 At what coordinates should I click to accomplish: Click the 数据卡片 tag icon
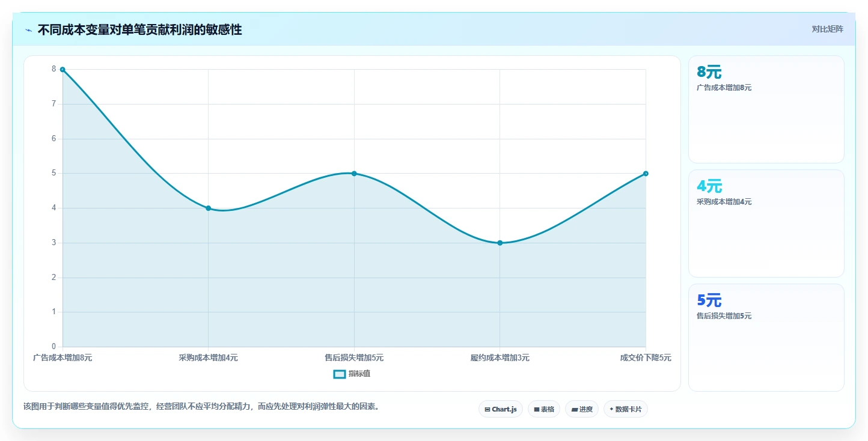point(611,409)
